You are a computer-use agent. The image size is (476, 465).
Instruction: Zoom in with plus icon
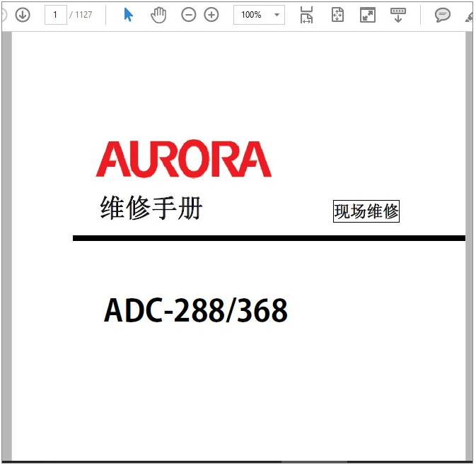(x=211, y=15)
